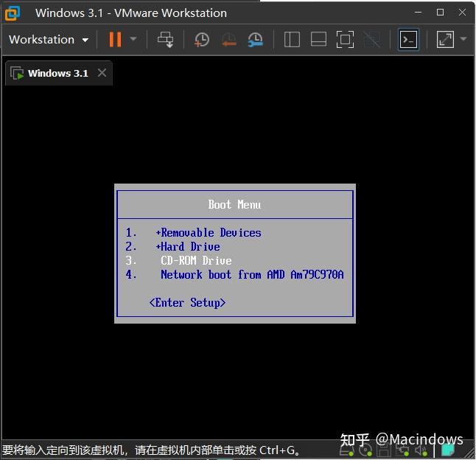
Task: Toggle the library sidebar panel view
Action: pos(292,40)
